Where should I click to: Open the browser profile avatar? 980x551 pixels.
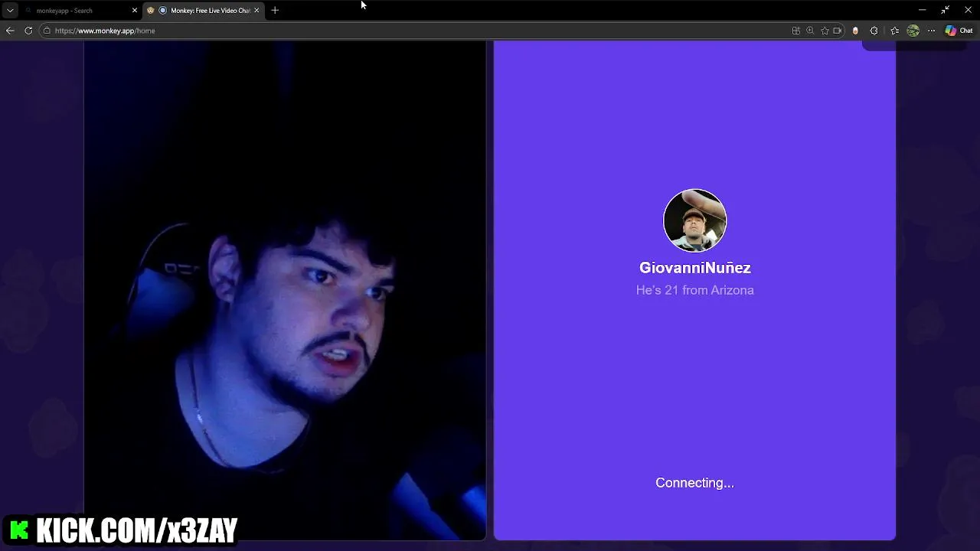click(x=913, y=31)
